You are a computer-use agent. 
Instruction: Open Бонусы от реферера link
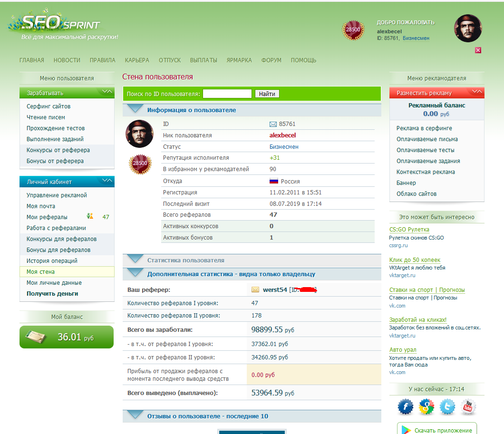(x=55, y=161)
